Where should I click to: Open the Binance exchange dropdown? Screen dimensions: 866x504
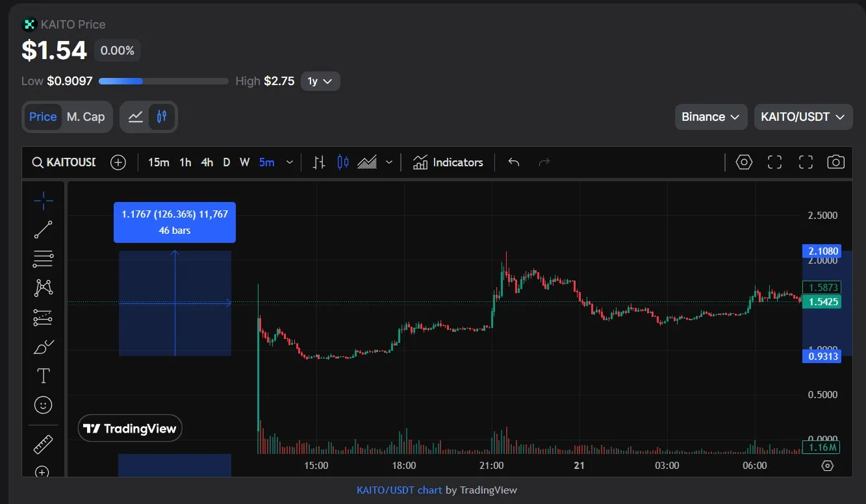point(710,117)
